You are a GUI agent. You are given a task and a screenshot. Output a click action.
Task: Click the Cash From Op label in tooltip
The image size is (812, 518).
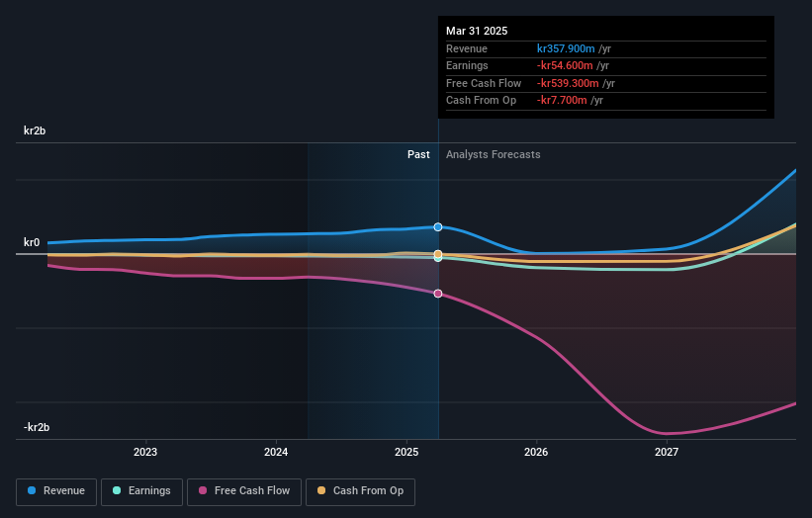click(481, 101)
